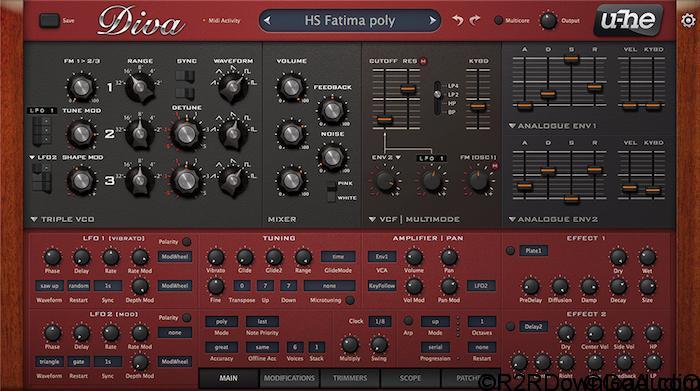This screenshot has height=391, width=700.
Task: Click the CUTOFF filter slider handle
Action: coord(384,120)
